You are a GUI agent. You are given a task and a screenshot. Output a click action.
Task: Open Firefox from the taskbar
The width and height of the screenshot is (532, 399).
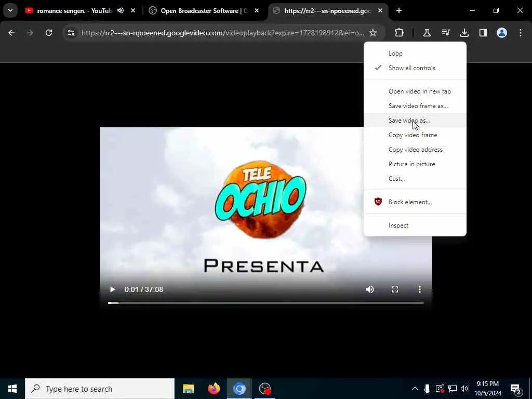214,389
